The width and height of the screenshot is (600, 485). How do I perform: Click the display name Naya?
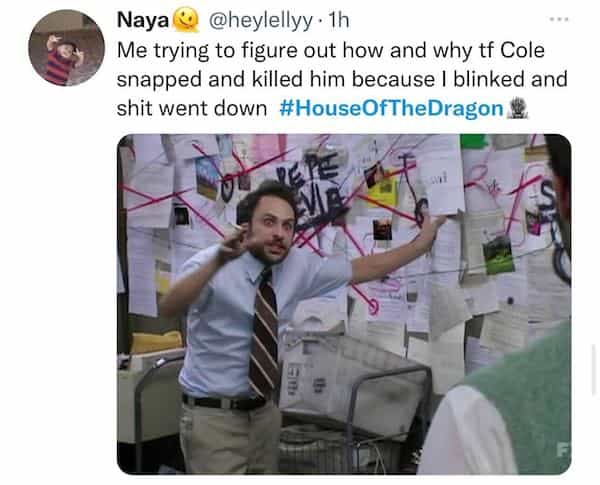[143, 20]
